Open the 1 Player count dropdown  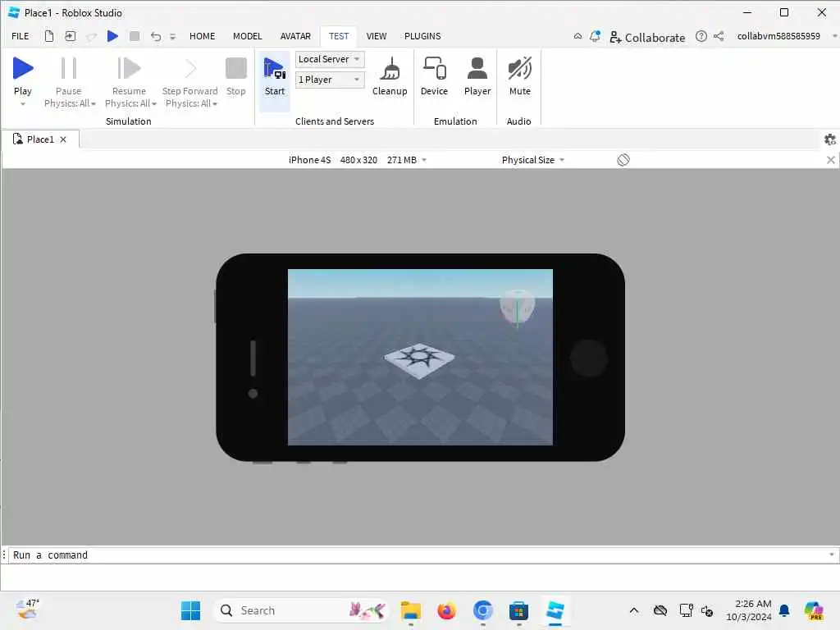[x=330, y=80]
